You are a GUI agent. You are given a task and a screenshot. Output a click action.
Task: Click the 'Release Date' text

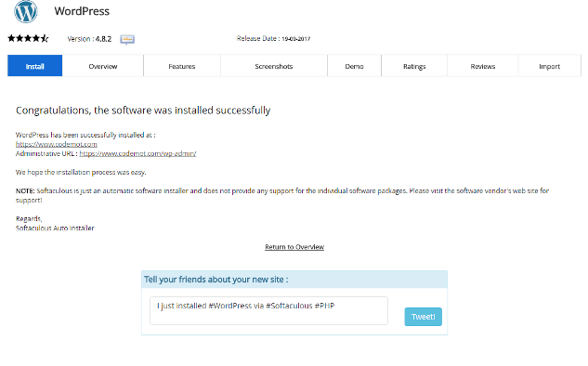coord(273,38)
